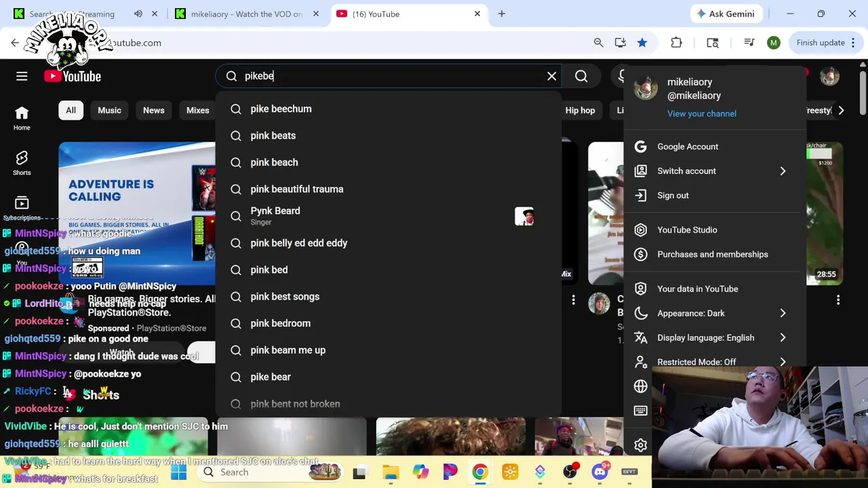Show more filter chips with right arrow

click(841, 110)
